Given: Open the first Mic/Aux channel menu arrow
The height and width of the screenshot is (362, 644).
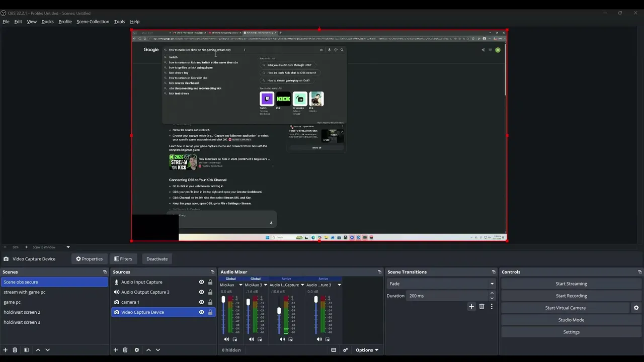Looking at the screenshot, I should coord(240,285).
